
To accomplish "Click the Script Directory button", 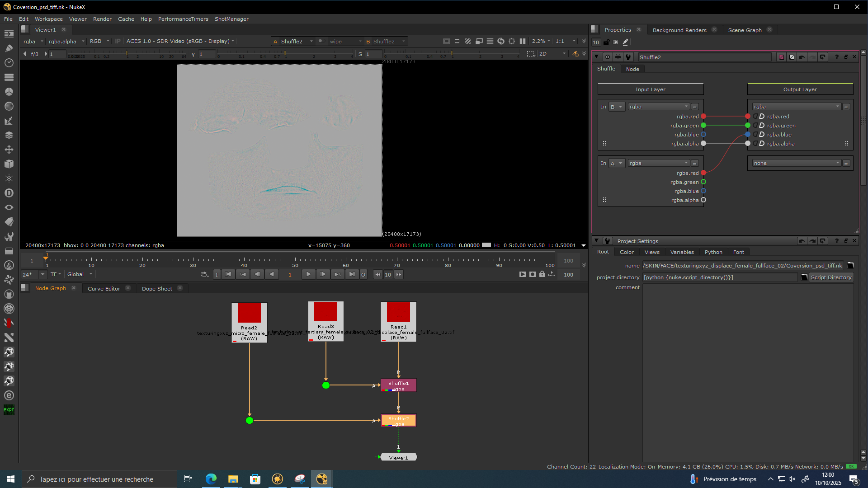I will coord(831,277).
